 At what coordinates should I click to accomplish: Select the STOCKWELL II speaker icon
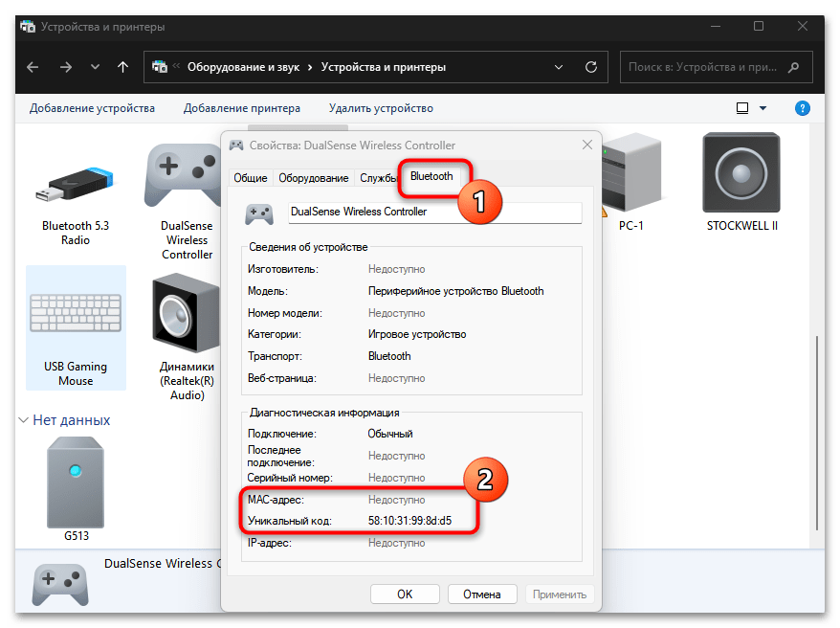(741, 172)
